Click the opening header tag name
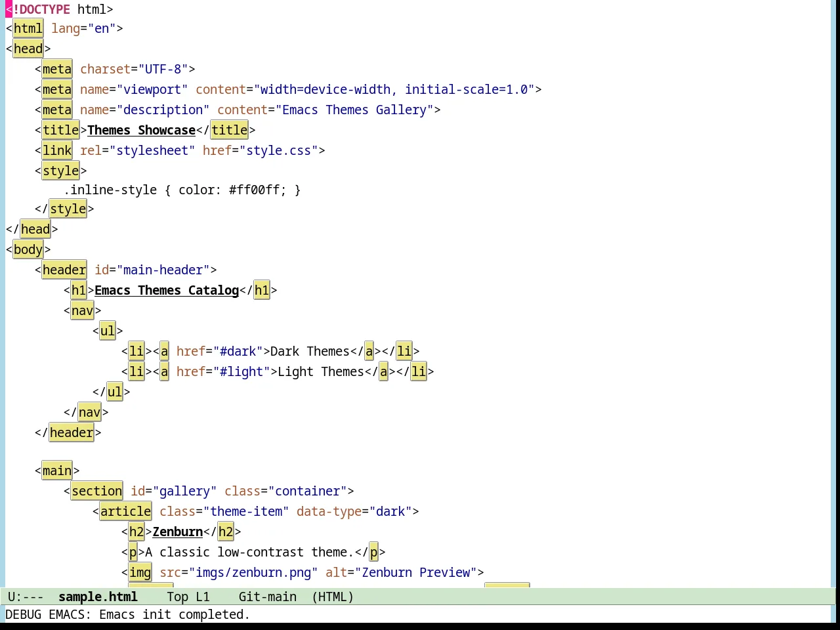 tap(64, 270)
